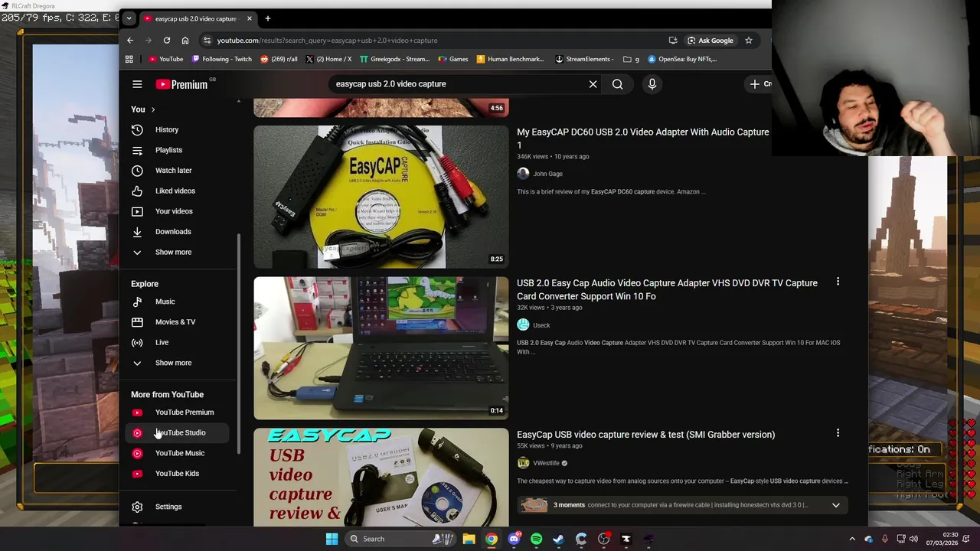This screenshot has width=980, height=551.
Task: Start voice search with microphone icon
Action: (652, 84)
